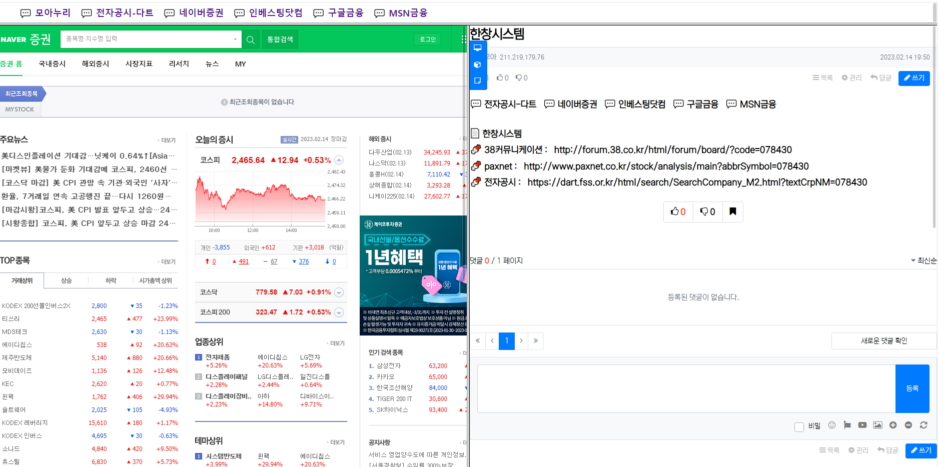Viewport: 938px width, 467px height.
Task: Click the top 답글 reply button
Action: [x=881, y=78]
